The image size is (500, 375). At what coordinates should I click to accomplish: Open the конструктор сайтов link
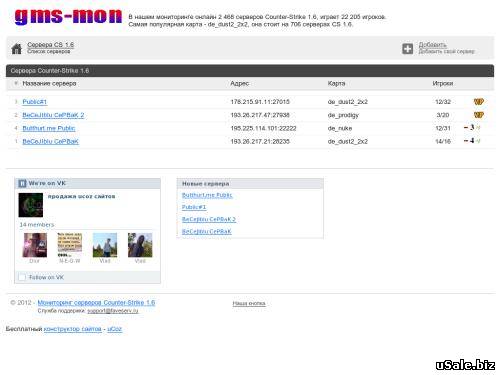(73, 329)
